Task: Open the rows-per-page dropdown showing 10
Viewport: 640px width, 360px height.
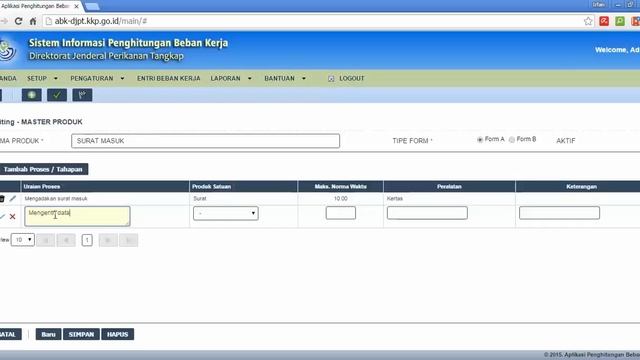Action: click(23, 240)
